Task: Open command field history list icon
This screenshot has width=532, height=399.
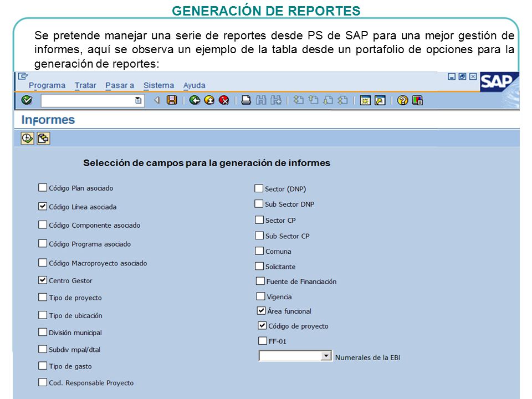Action: click(x=138, y=100)
